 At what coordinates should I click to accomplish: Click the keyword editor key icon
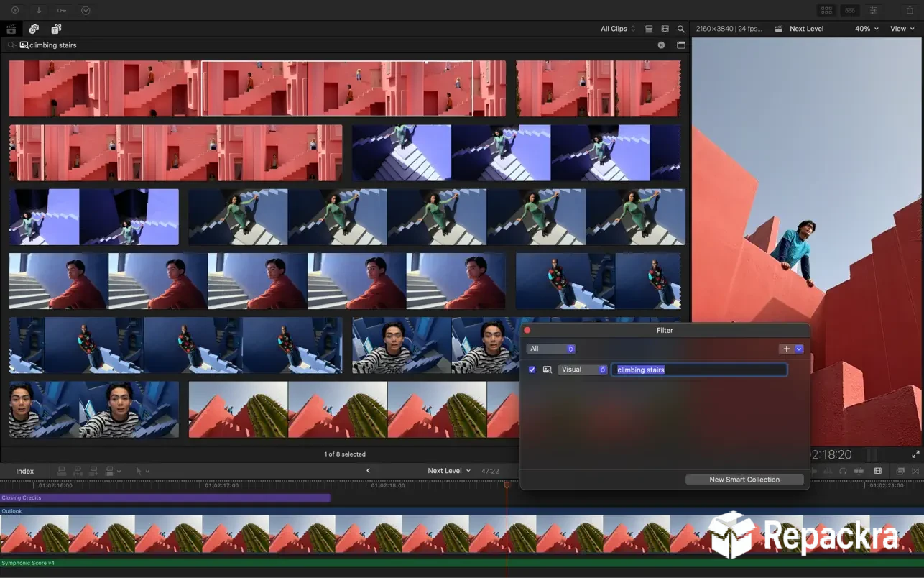(62, 10)
